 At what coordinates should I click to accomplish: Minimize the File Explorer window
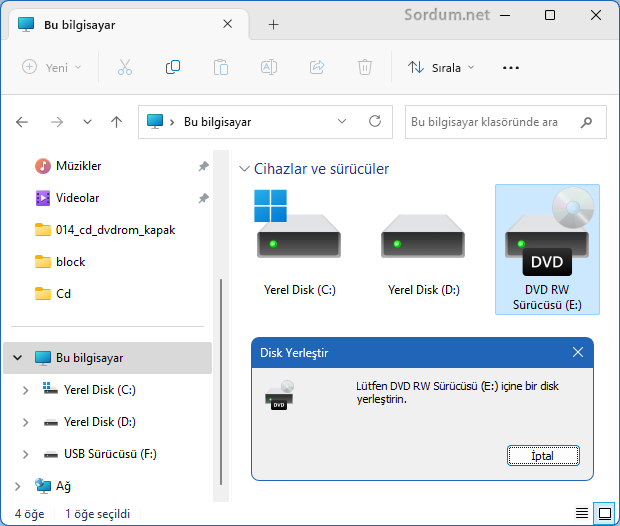[505, 16]
